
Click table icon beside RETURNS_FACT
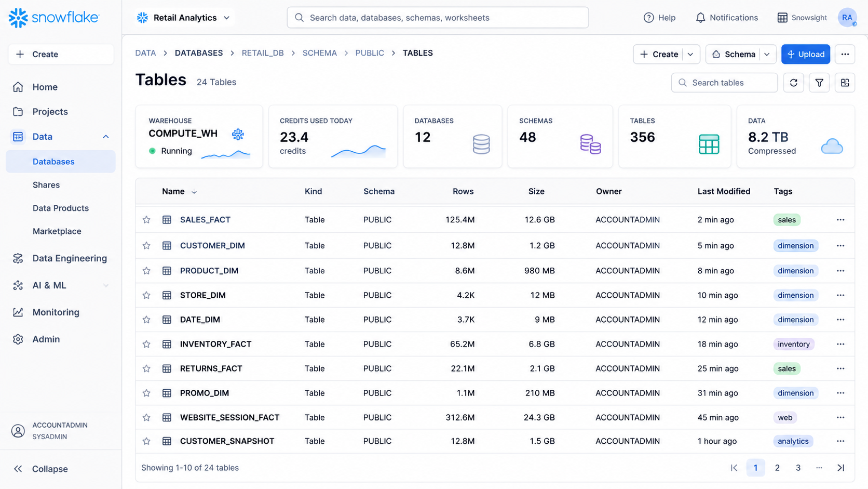click(167, 368)
